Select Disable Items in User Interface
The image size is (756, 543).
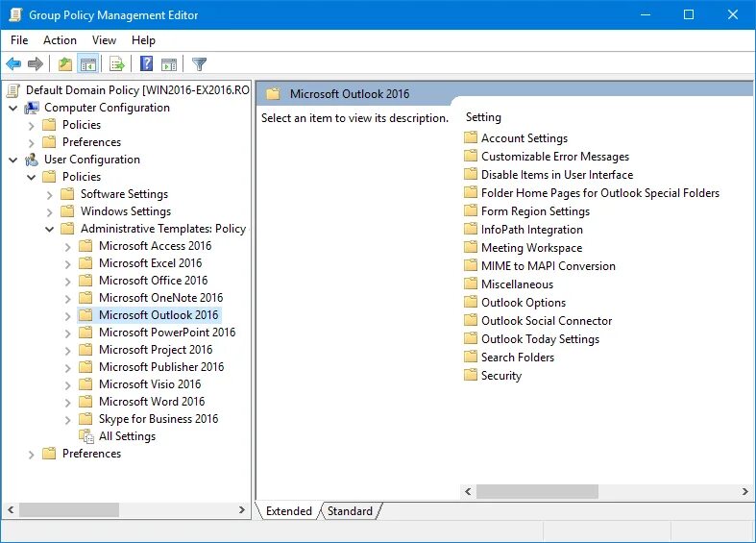tap(557, 175)
